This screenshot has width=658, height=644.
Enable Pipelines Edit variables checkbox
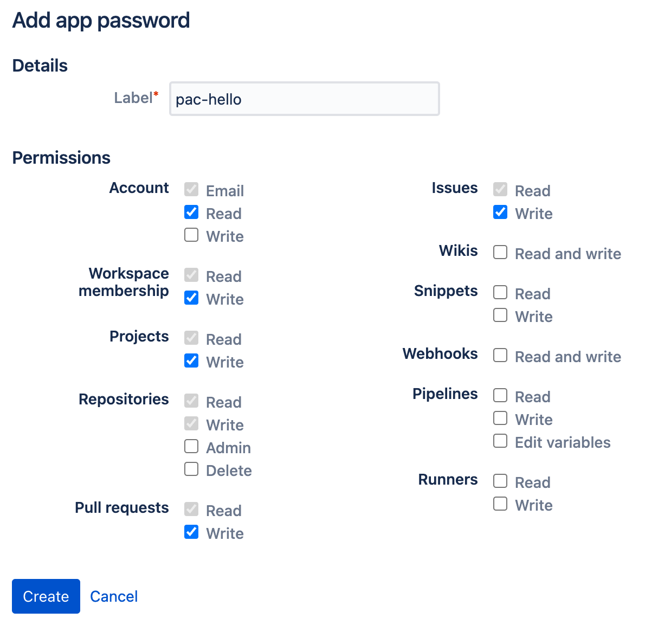(500, 441)
